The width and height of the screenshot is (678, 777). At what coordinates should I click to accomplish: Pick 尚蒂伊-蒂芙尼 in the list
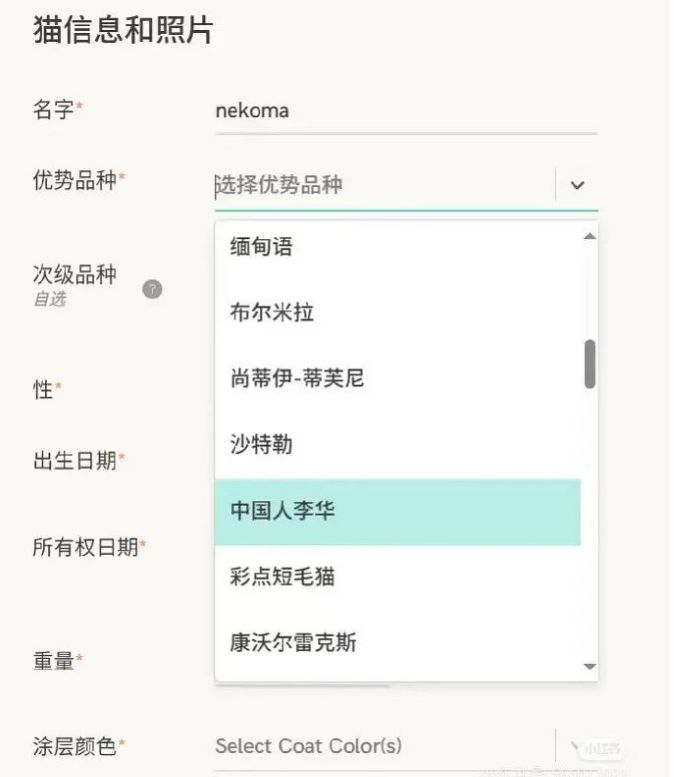pyautogui.click(x=397, y=378)
